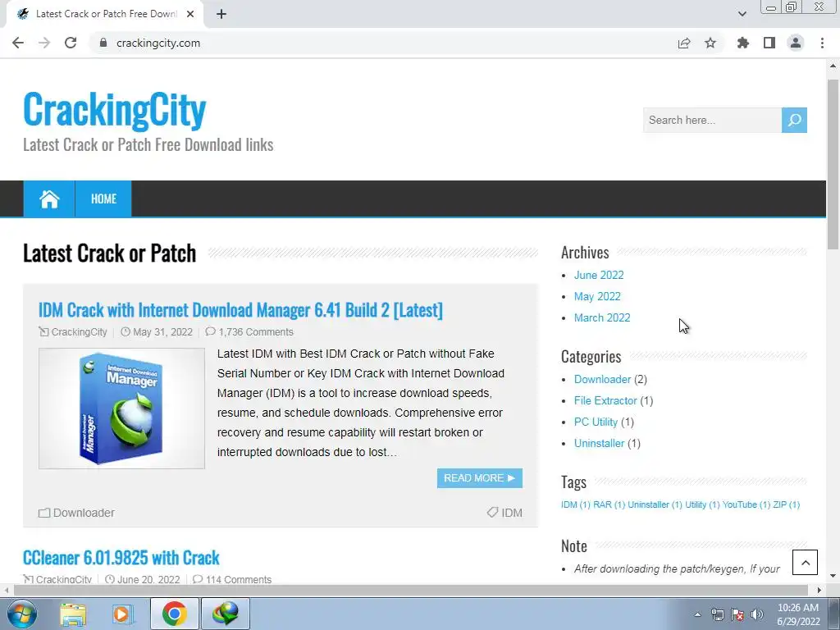840x630 pixels.
Task: Click the READ MORE button
Action: coord(479,478)
